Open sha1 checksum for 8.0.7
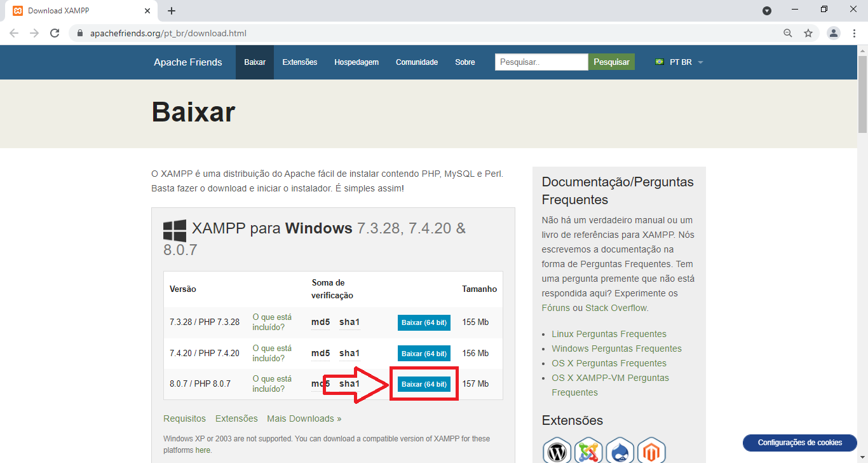 tap(349, 384)
